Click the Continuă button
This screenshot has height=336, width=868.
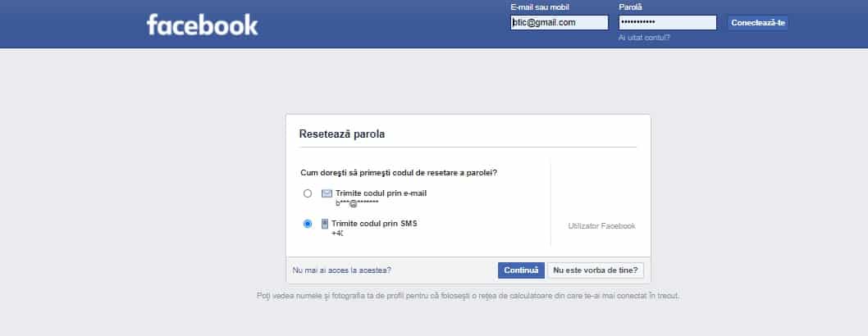[x=521, y=270]
